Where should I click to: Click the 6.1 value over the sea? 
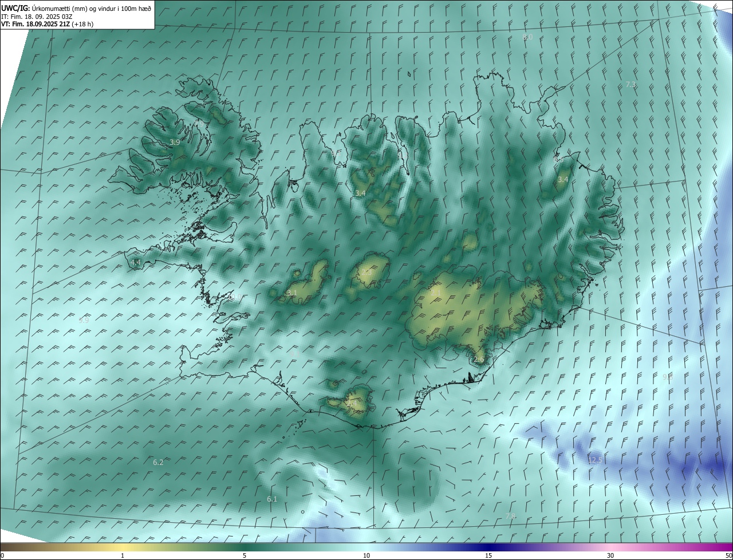pos(272,499)
